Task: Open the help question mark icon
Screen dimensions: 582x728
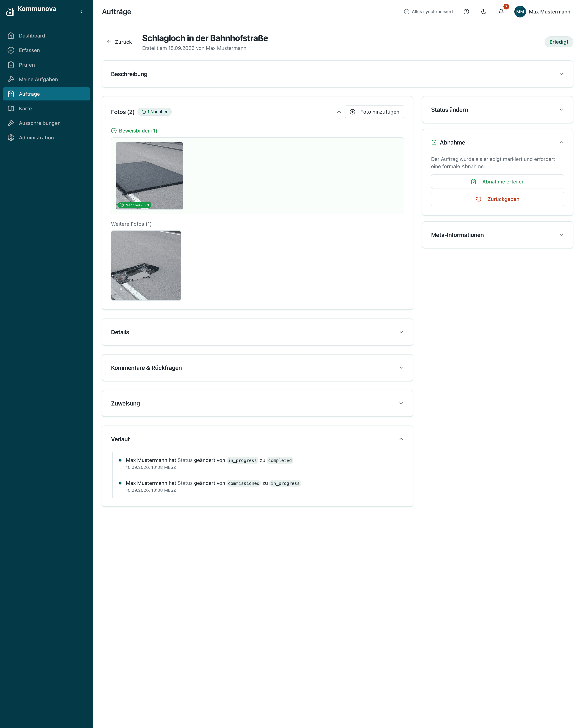Action: coord(466,11)
